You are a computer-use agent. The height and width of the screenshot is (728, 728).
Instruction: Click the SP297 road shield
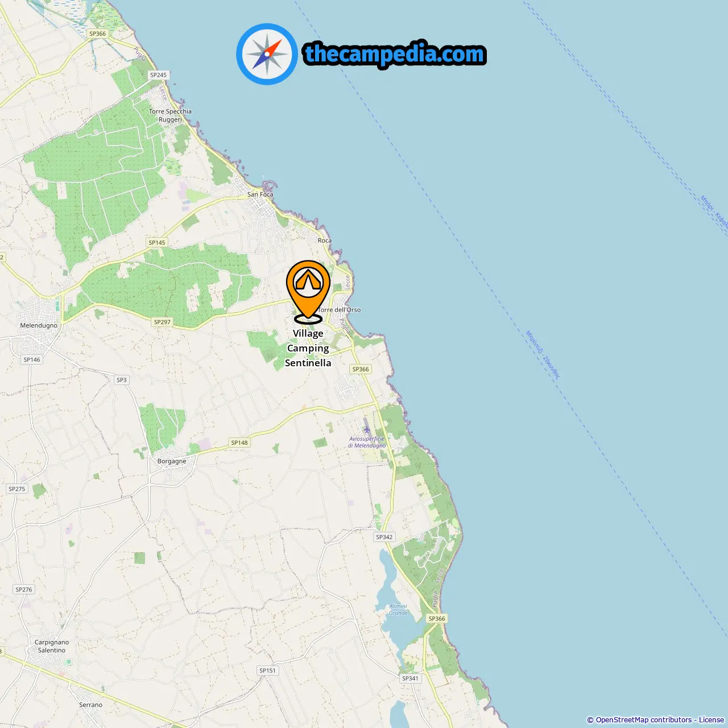162,322
